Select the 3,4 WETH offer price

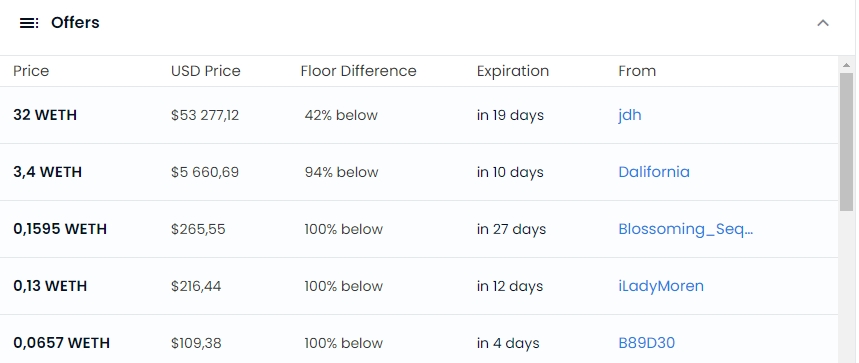[48, 172]
